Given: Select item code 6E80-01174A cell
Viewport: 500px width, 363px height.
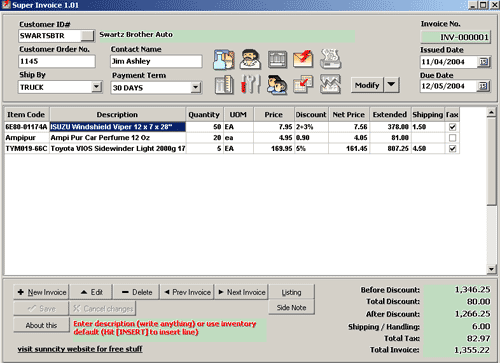Looking at the screenshot, I should [x=27, y=127].
